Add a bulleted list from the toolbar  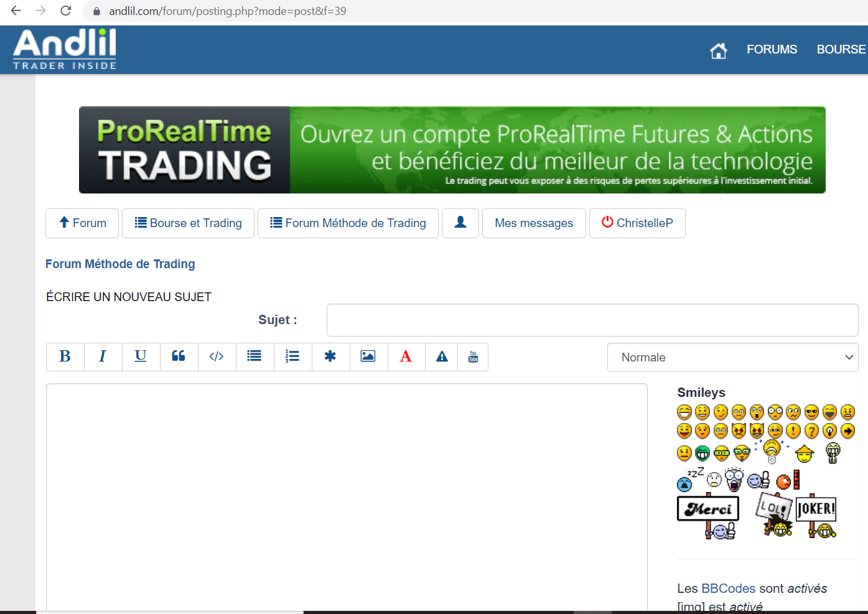255,357
